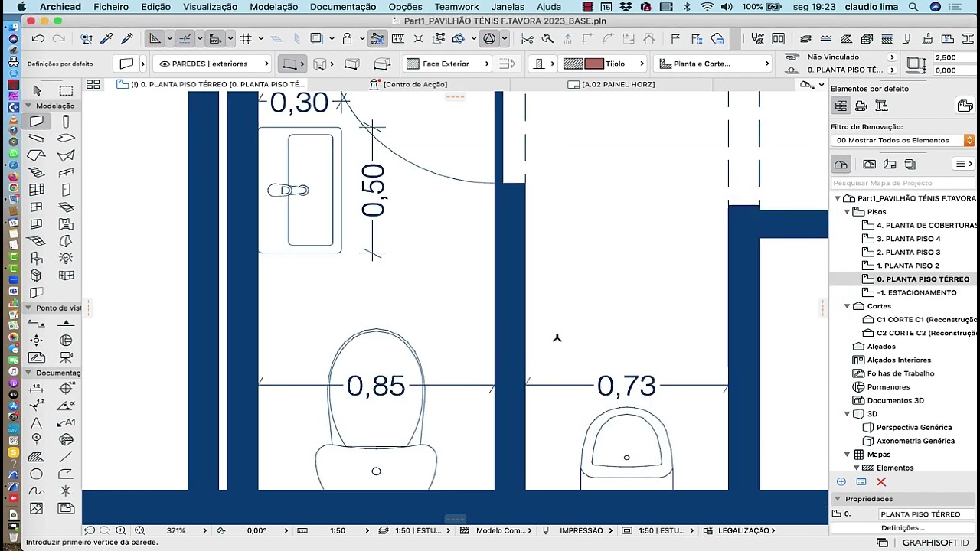980x551 pixels.
Task: Pick the Text tool in Documentação
Action: click(36, 423)
